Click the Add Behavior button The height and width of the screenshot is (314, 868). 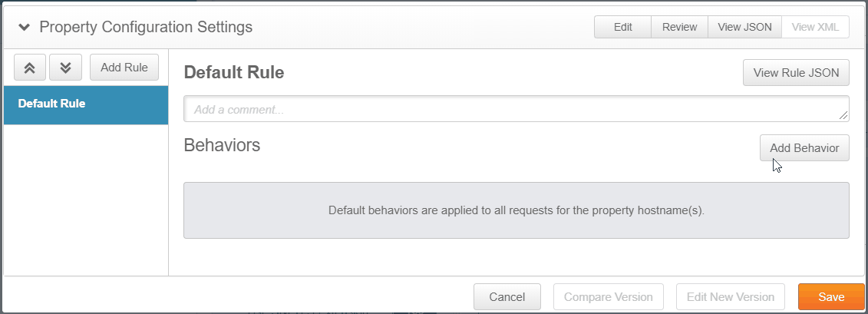pos(804,148)
